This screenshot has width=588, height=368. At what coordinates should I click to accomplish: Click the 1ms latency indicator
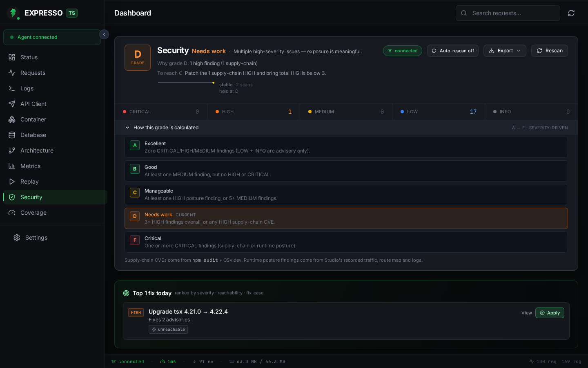tap(168, 361)
